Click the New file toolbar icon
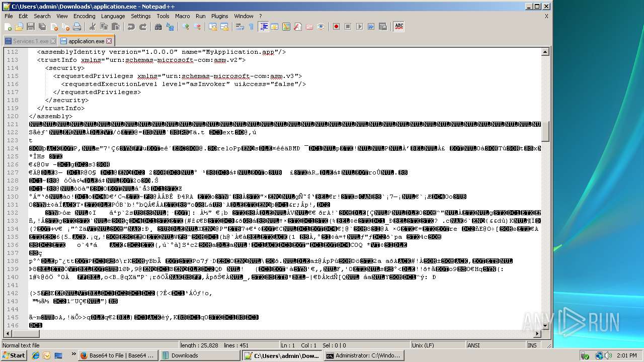 coord(8,27)
